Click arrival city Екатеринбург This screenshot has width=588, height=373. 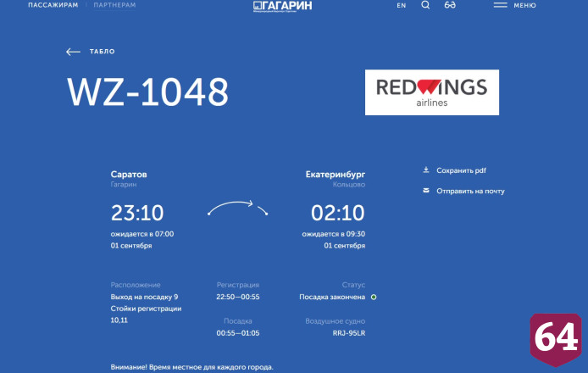[336, 174]
